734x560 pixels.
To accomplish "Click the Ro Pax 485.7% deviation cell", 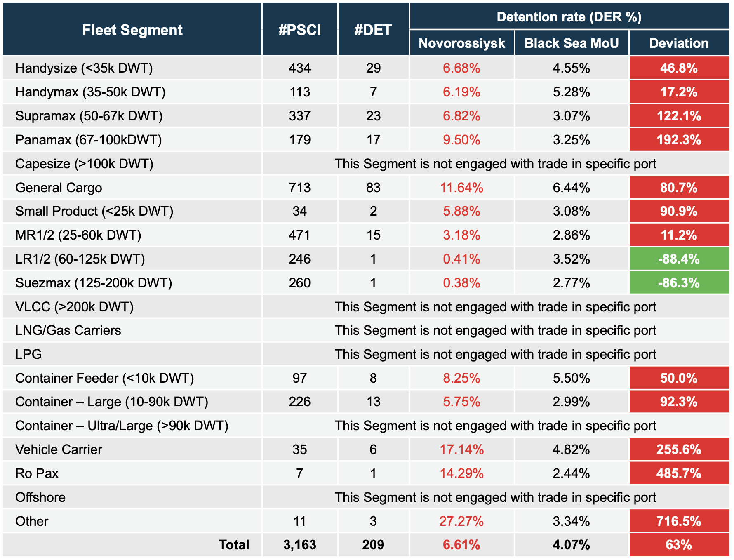I will [x=679, y=473].
